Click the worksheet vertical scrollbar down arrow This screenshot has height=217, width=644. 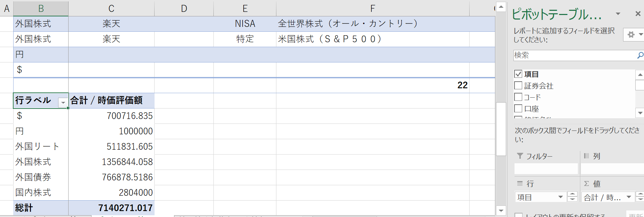pos(501,210)
